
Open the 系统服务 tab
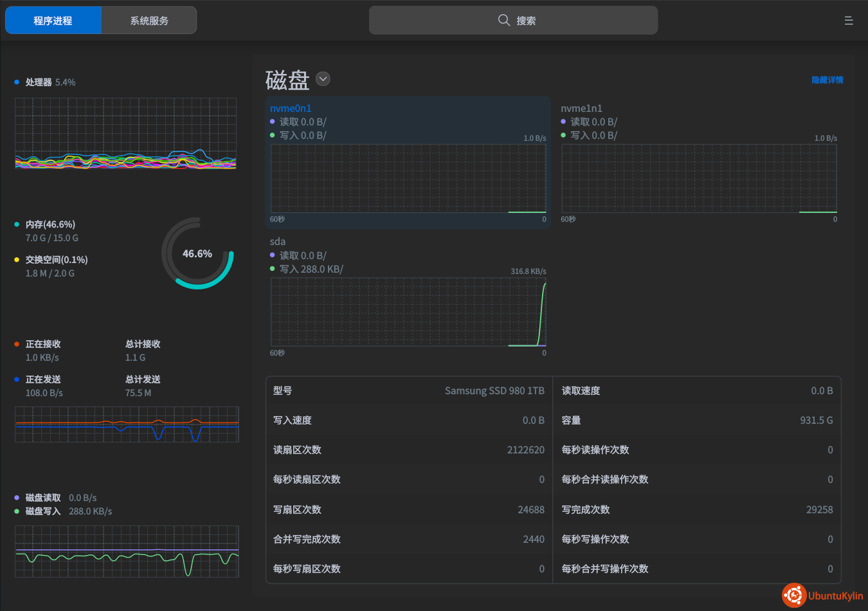[x=149, y=21]
